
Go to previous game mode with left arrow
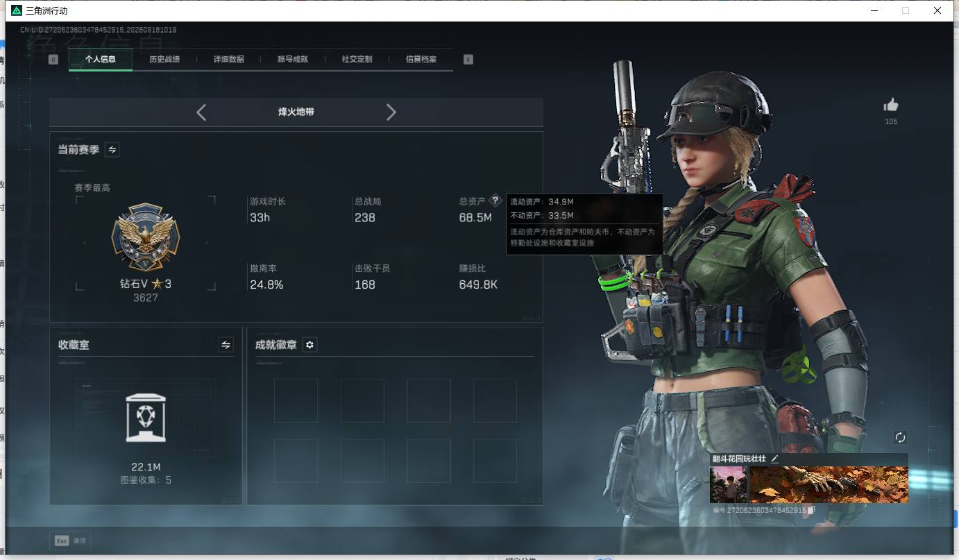point(201,112)
